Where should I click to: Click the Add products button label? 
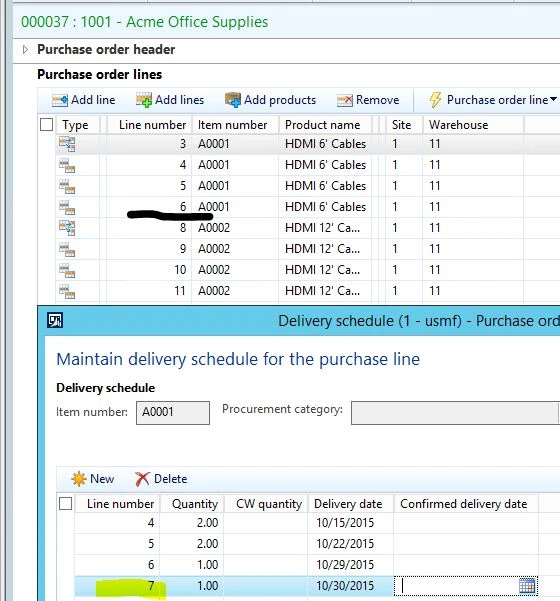point(280,100)
